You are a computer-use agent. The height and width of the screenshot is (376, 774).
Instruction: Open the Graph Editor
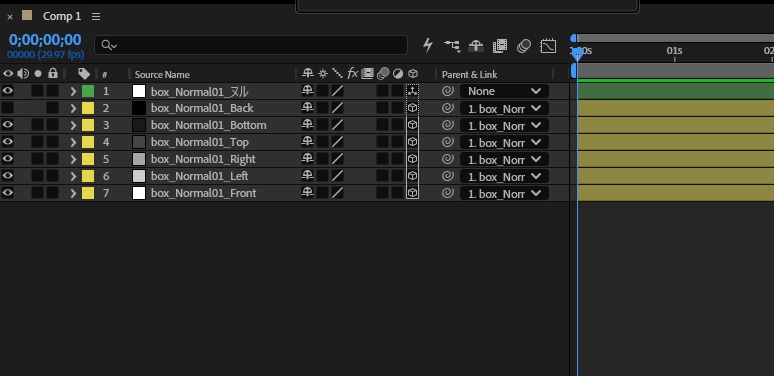(548, 46)
